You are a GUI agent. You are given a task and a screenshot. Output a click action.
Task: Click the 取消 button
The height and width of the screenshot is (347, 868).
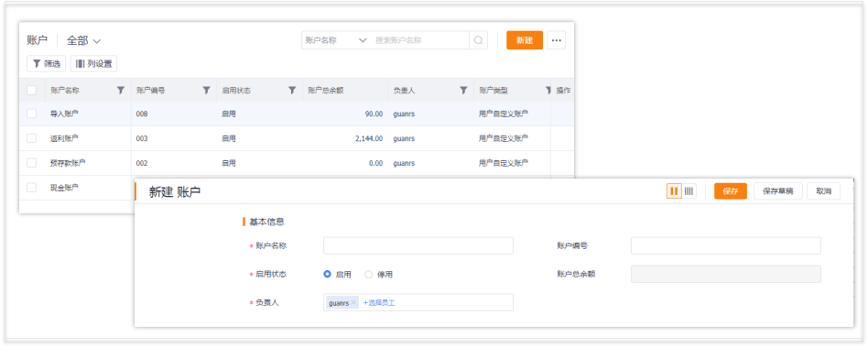click(x=823, y=191)
